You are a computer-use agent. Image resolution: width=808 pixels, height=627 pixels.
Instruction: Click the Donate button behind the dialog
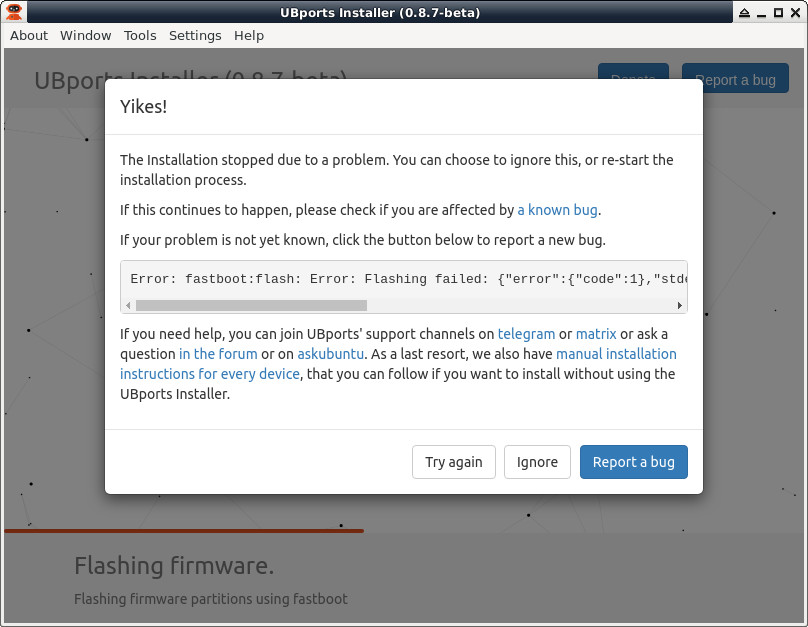click(633, 71)
